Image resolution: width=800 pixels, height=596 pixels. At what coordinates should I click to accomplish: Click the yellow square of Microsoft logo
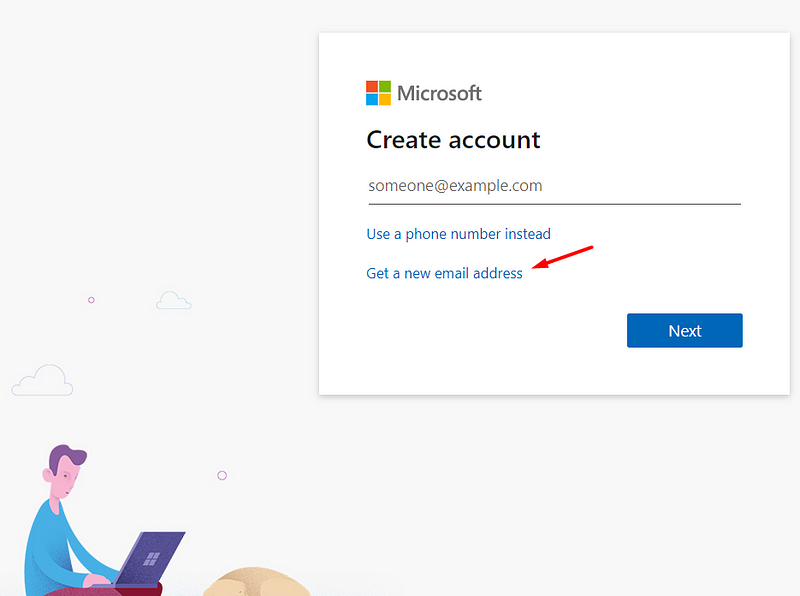click(x=385, y=100)
